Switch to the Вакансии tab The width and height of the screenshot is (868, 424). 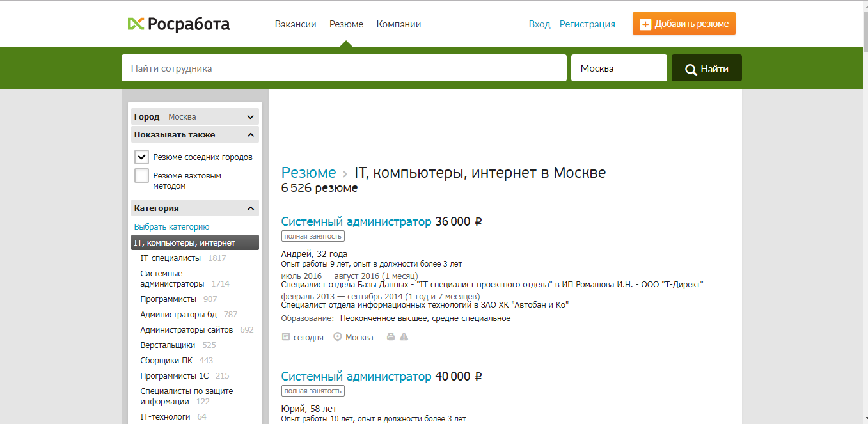pos(295,24)
